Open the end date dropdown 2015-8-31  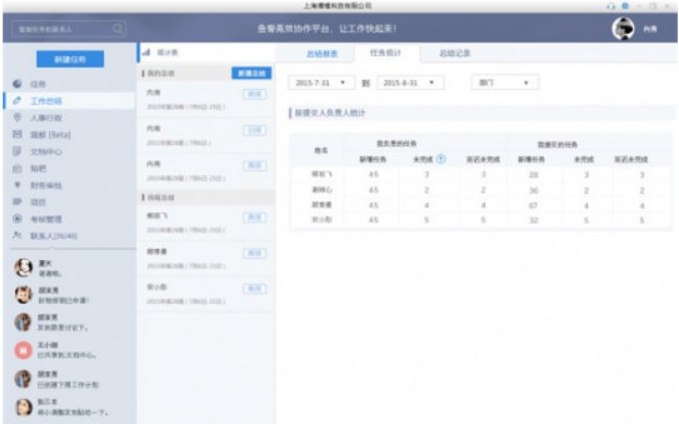410,82
